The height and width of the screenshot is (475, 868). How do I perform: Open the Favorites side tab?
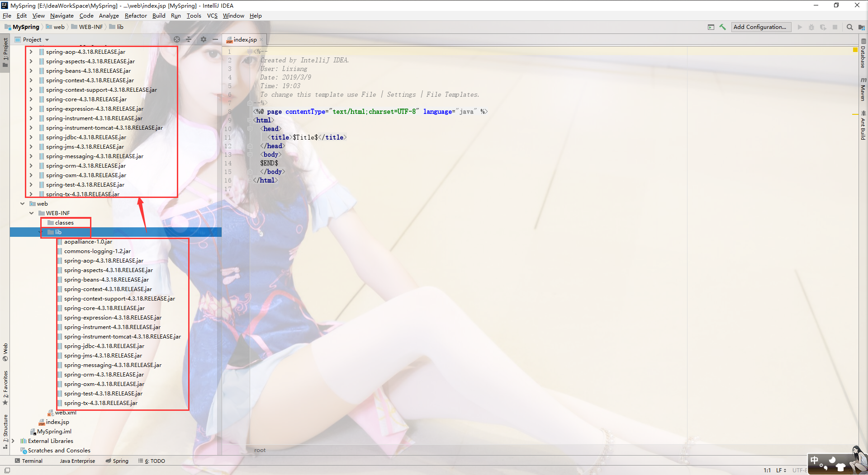pos(5,388)
